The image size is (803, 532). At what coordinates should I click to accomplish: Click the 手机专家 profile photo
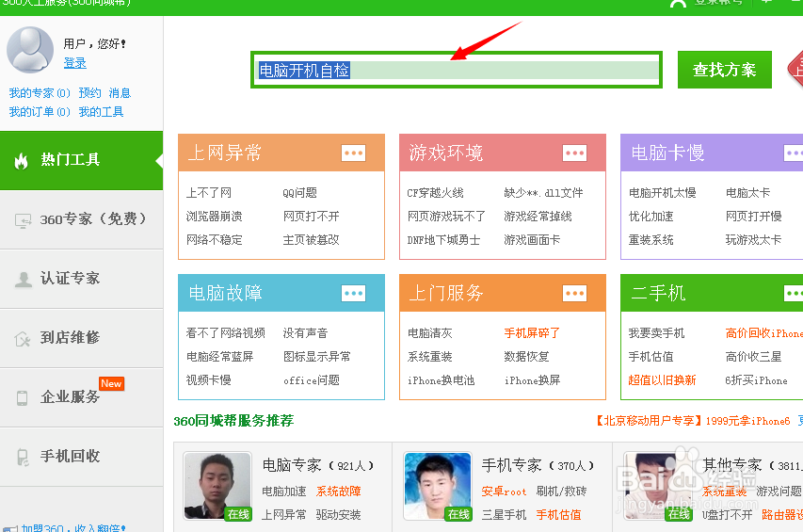click(438, 486)
